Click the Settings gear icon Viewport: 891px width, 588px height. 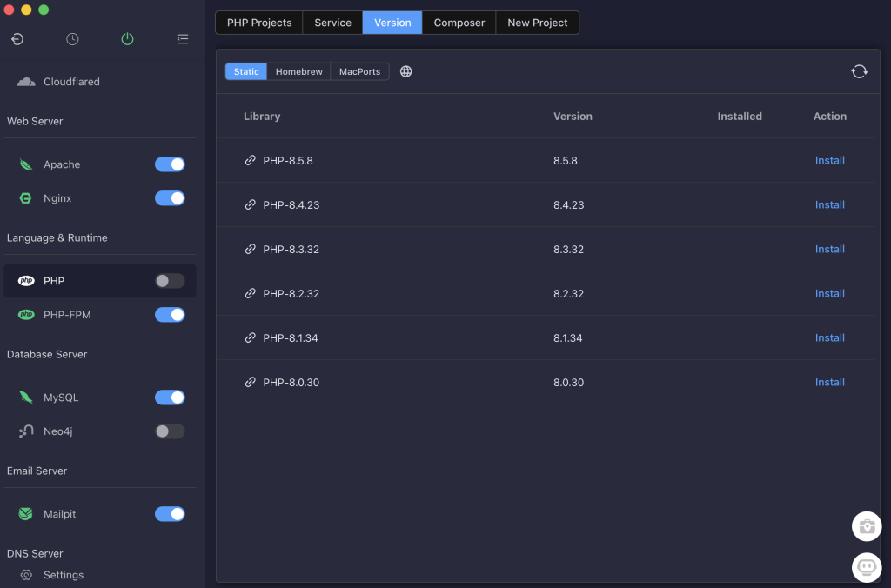[x=26, y=575]
